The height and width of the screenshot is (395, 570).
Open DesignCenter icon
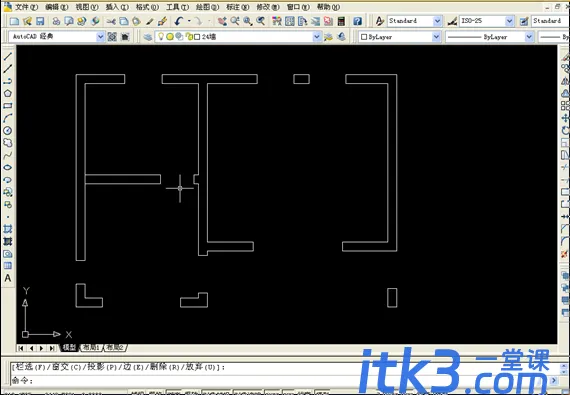[x=290, y=21]
